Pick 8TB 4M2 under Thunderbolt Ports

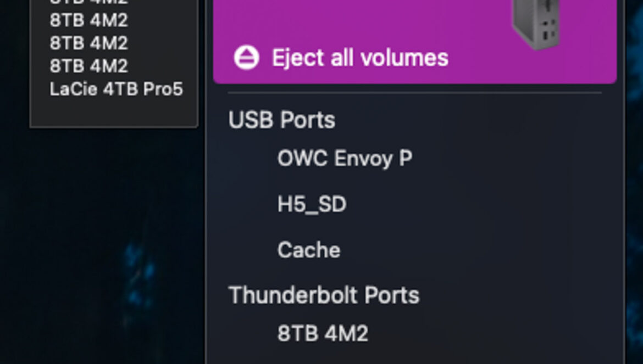323,334
